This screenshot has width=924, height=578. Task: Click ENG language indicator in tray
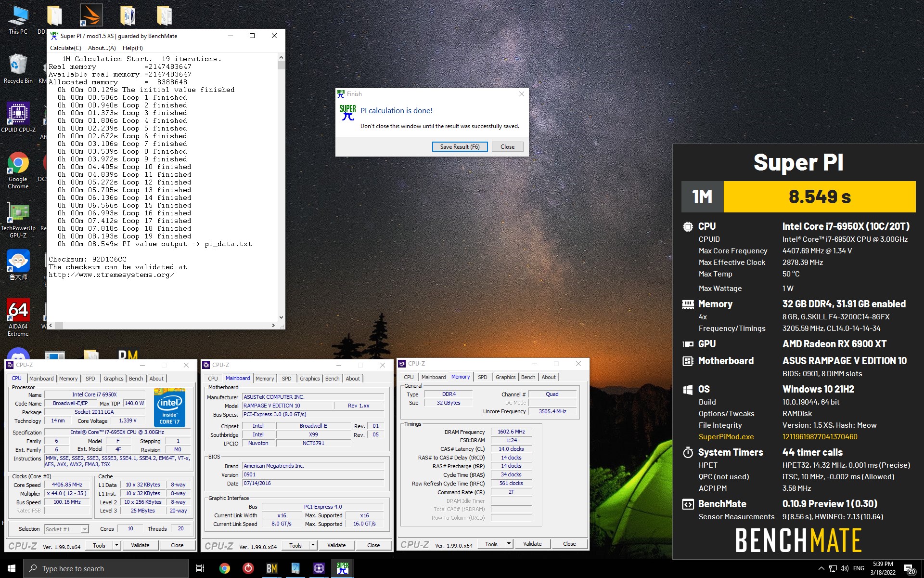[859, 568]
